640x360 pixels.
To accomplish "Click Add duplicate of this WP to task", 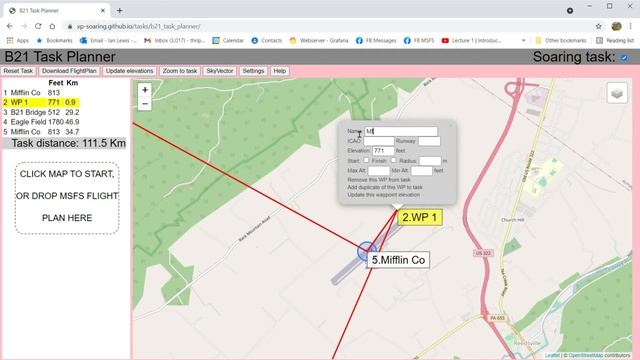I will tap(385, 187).
